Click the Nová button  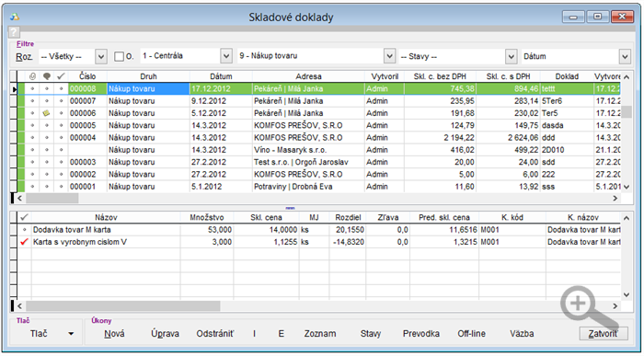pos(114,334)
